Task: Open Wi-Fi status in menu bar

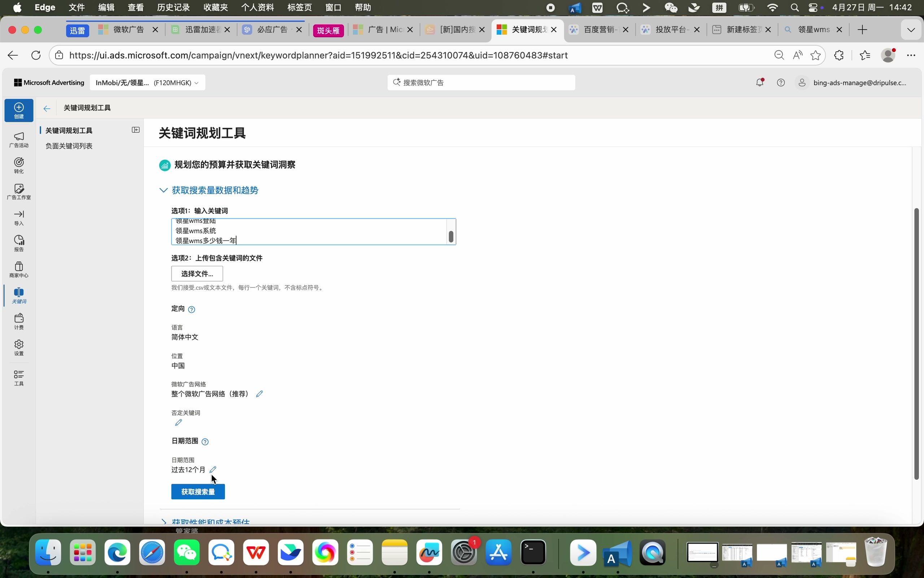Action: pyautogui.click(x=772, y=8)
